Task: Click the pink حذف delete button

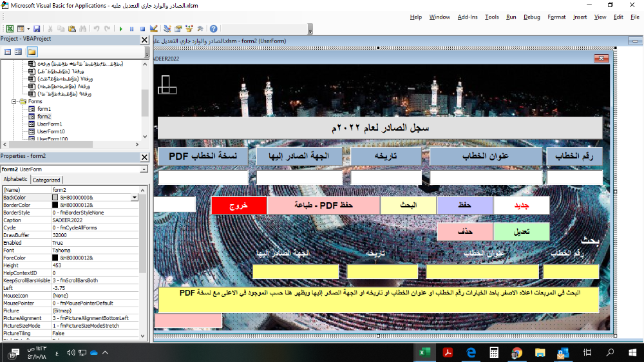Action: point(464,232)
